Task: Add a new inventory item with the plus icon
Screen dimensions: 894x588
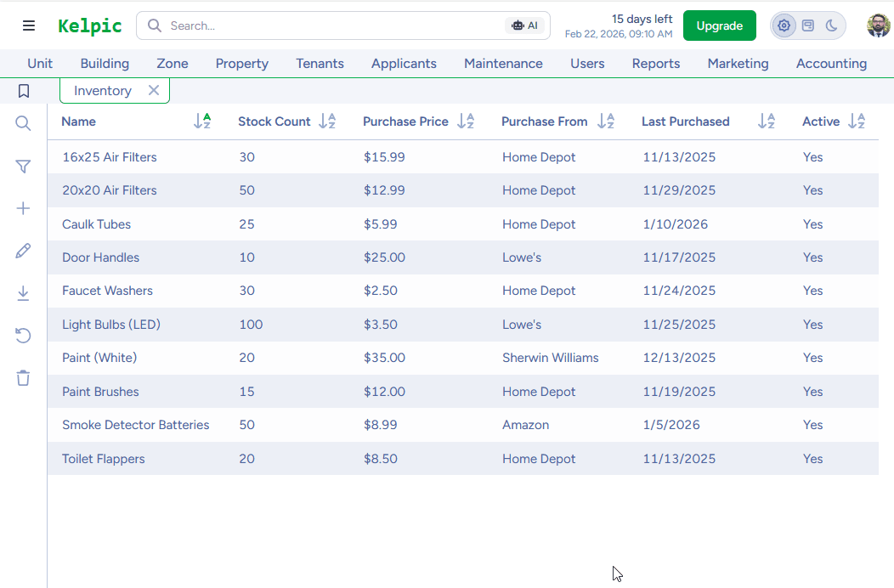Action: 23,207
